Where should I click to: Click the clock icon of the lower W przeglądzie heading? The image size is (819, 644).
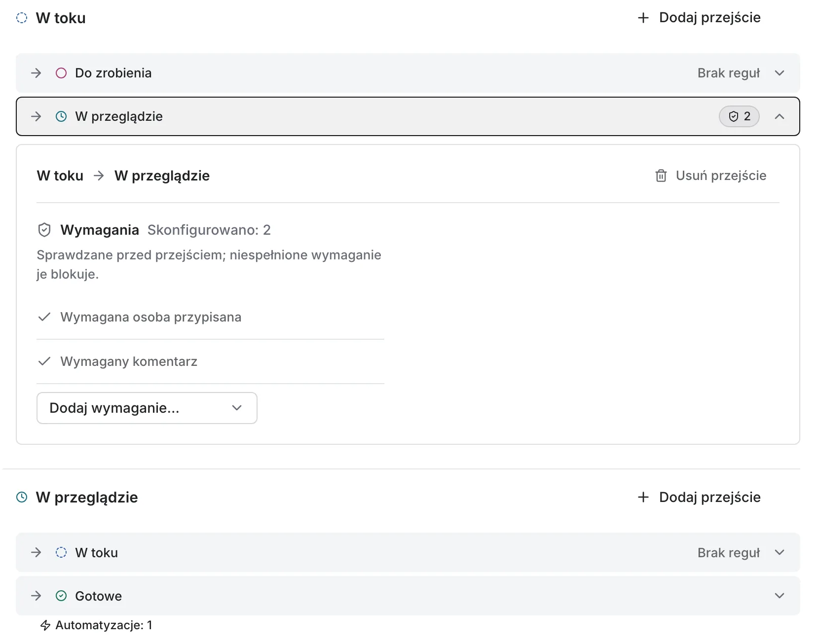tap(22, 497)
